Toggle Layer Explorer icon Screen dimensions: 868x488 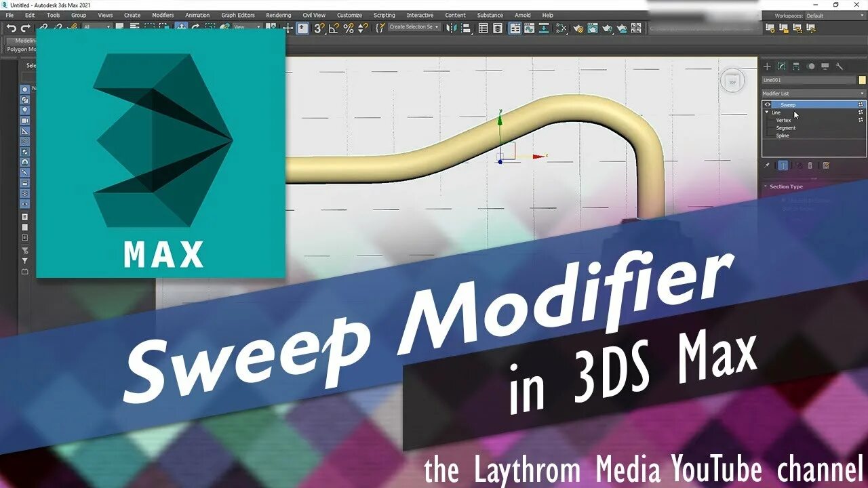pos(498,28)
